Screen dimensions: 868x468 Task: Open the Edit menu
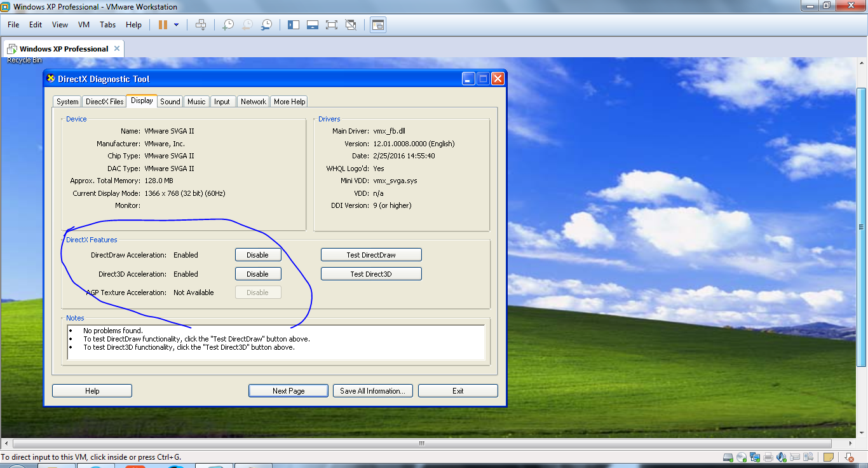36,25
